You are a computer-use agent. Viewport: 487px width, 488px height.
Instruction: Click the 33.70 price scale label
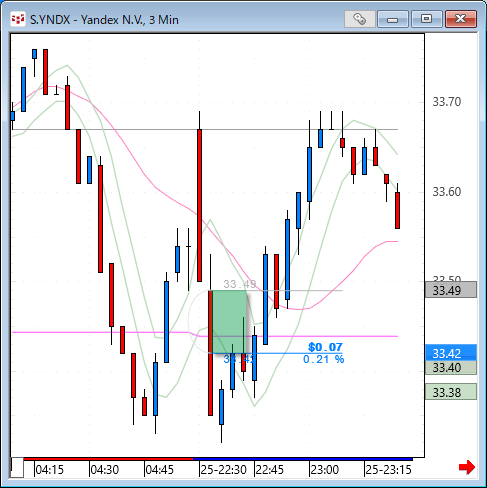point(447,101)
